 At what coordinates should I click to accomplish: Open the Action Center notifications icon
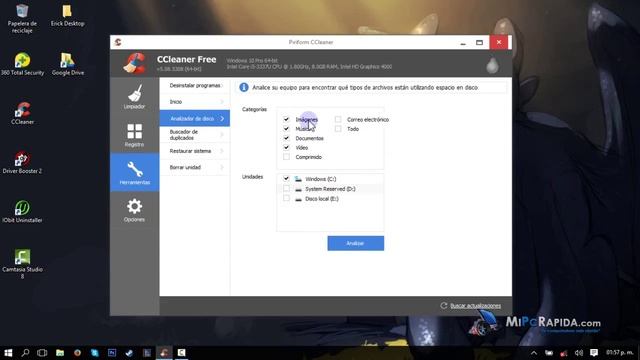click(594, 353)
